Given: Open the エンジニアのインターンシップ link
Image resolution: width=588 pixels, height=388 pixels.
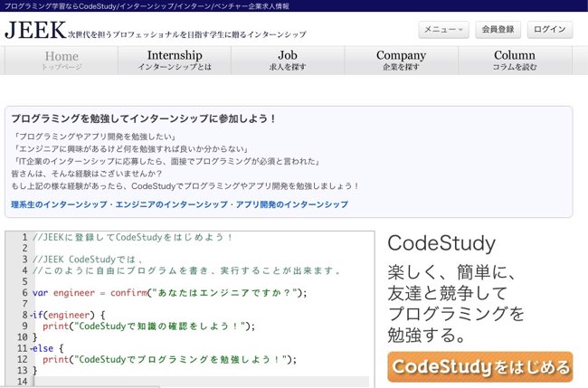Looking at the screenshot, I should click(172, 204).
